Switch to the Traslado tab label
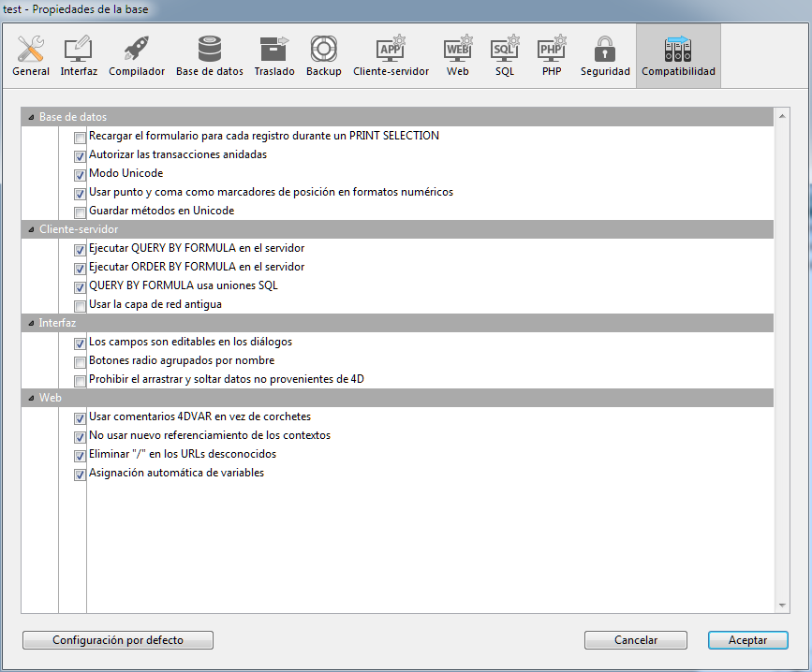812x672 pixels. click(x=274, y=71)
